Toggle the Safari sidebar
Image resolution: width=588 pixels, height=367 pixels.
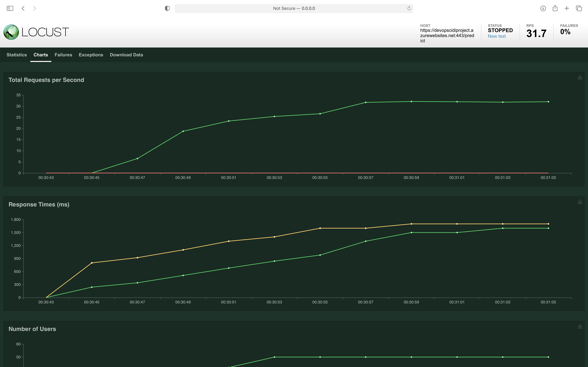click(x=10, y=9)
